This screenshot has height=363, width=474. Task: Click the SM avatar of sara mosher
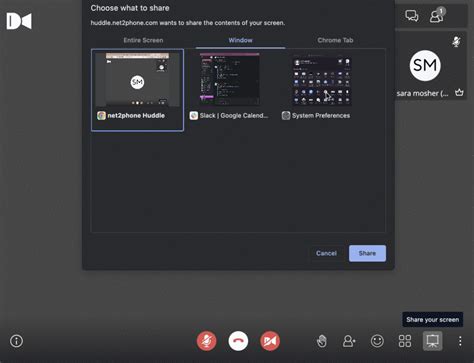coord(425,65)
